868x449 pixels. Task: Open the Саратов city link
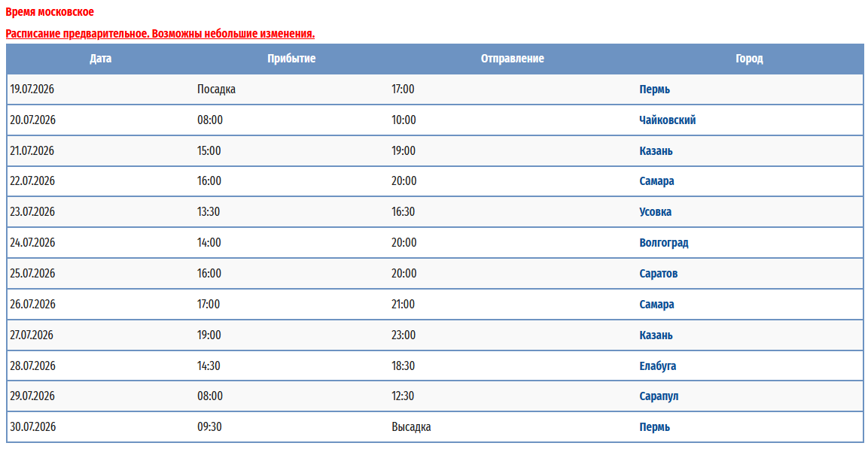[x=658, y=274]
